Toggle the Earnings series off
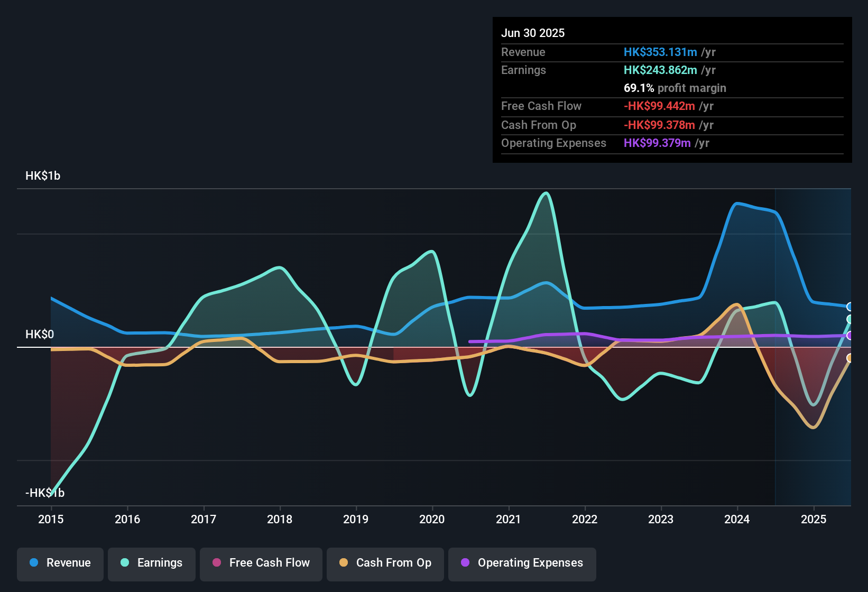 pyautogui.click(x=151, y=563)
